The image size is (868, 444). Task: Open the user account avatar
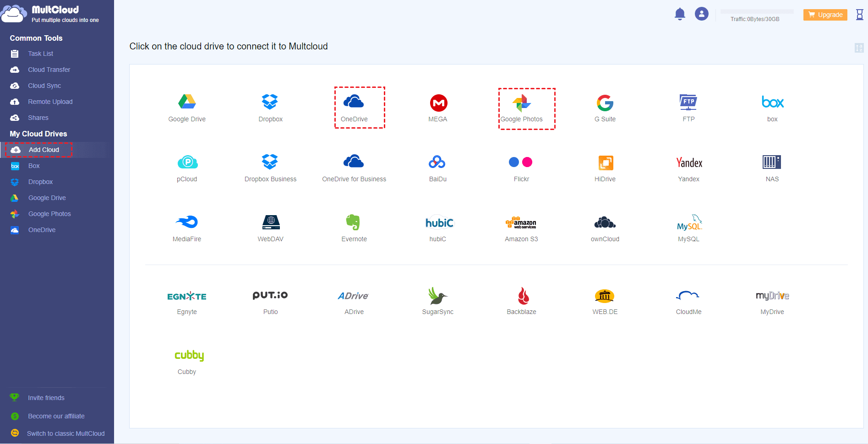pos(702,14)
